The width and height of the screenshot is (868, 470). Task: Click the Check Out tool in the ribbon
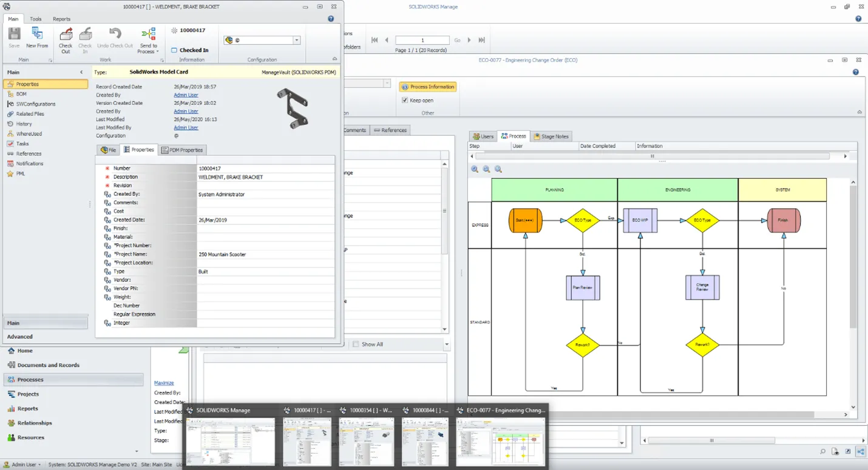65,41
